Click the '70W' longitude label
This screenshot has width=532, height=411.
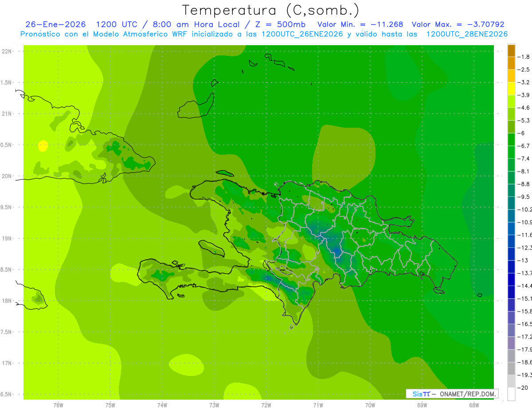tap(370, 405)
